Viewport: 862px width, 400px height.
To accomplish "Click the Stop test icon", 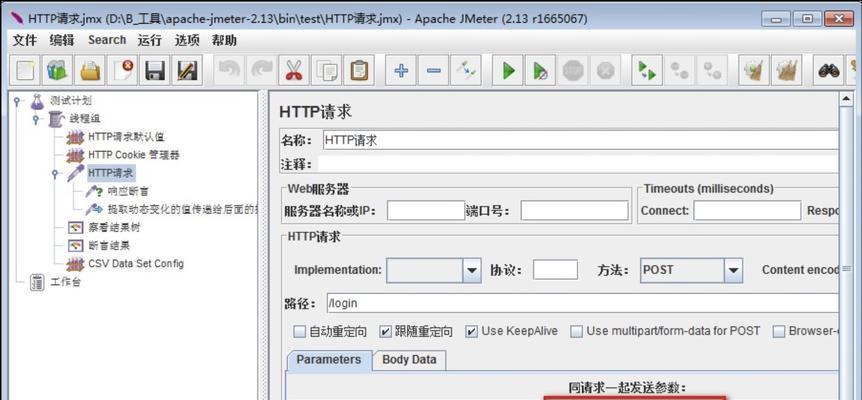I will [x=573, y=70].
